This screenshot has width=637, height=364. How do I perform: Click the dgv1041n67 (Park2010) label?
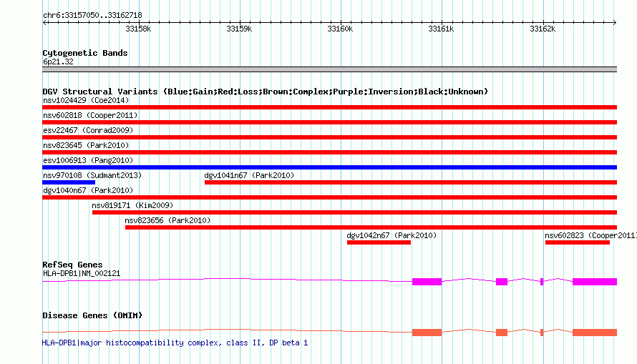tap(249, 175)
